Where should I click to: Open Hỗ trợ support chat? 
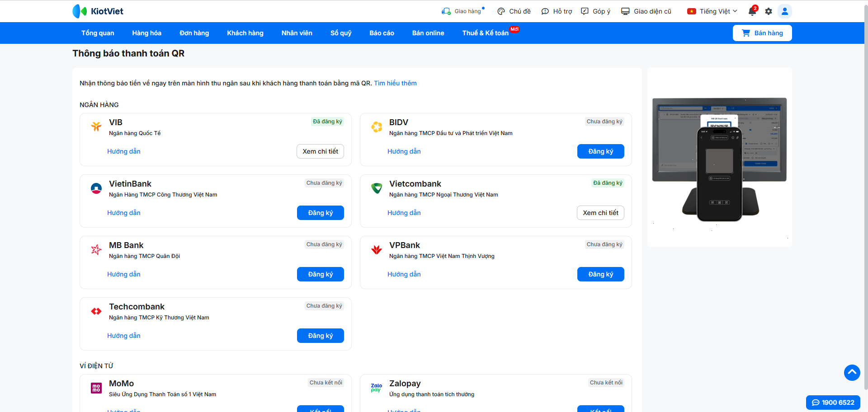tap(557, 11)
